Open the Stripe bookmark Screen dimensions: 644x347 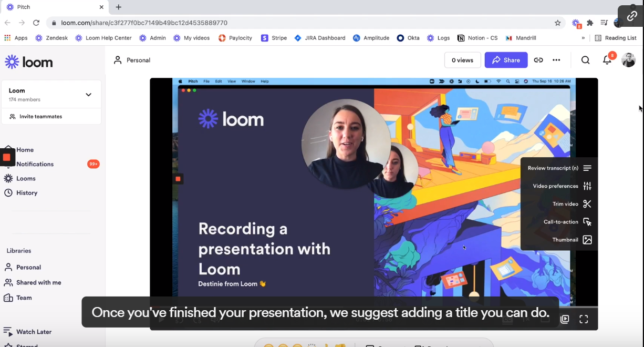[x=274, y=38]
